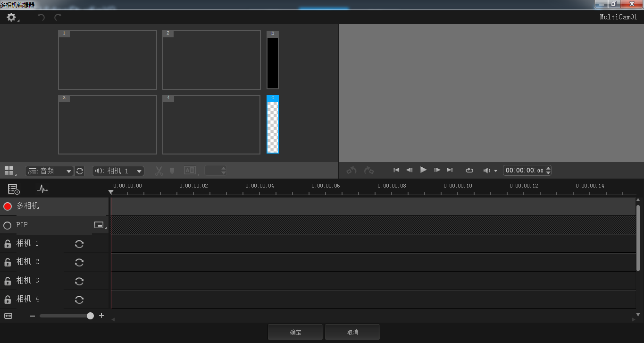The width and height of the screenshot is (644, 343).
Task: Click the fit timeline to window icon
Action: (8, 316)
